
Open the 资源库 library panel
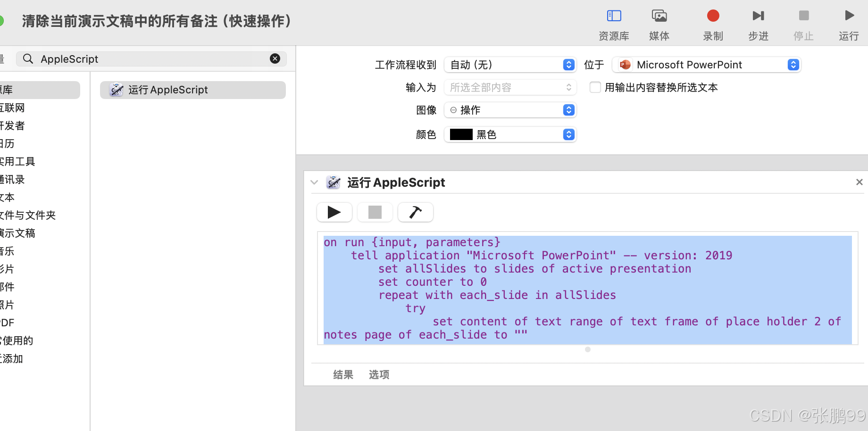pyautogui.click(x=614, y=25)
